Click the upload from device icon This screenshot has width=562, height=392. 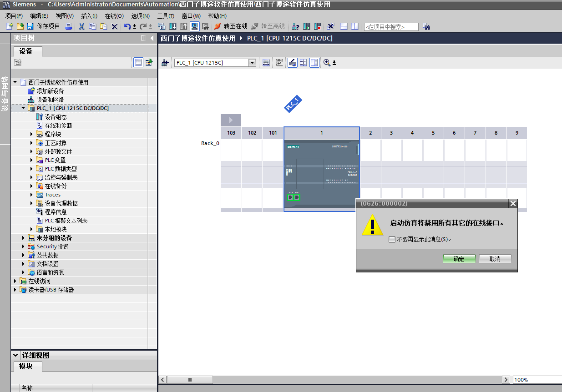click(184, 26)
